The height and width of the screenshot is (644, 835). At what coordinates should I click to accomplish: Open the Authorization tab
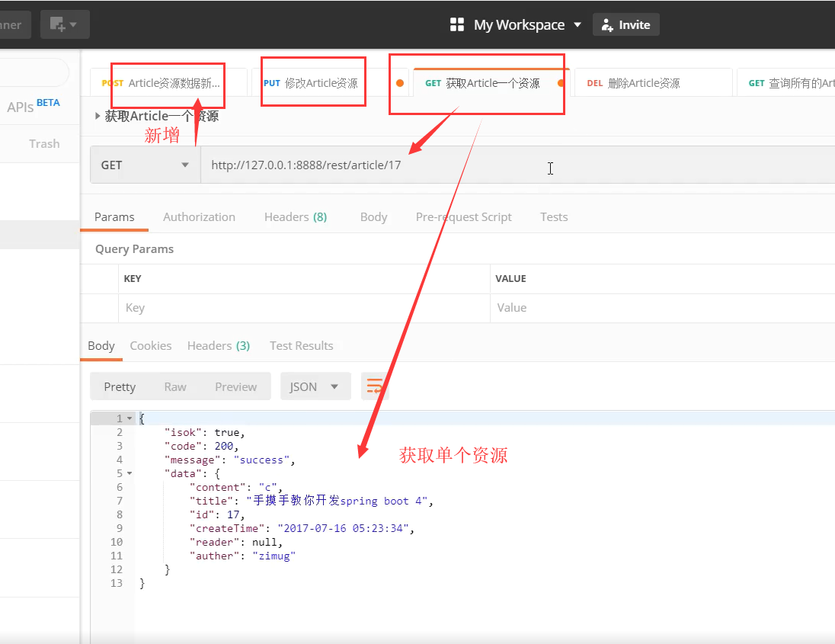(x=199, y=216)
